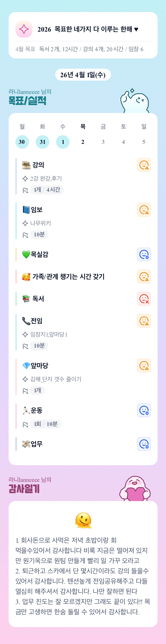Click the 1회 / 10분 record badge under 운동
Screen dimensions: 166x644
46,424
